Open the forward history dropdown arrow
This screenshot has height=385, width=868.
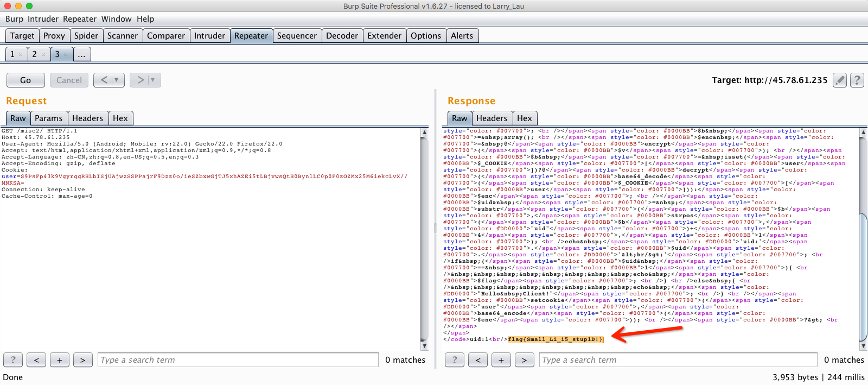pyautogui.click(x=154, y=80)
